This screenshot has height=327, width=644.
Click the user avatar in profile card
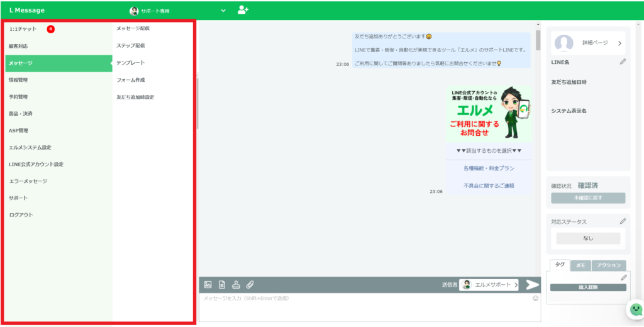click(x=564, y=43)
